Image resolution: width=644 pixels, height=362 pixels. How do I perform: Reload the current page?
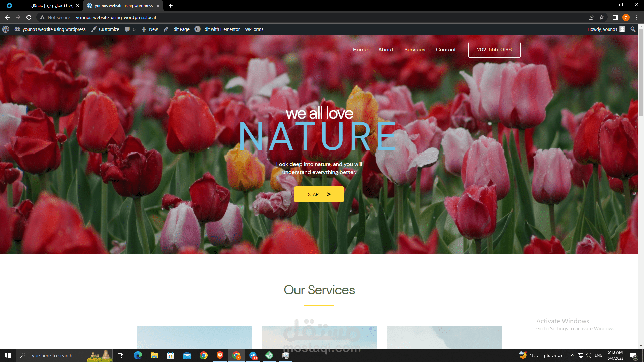29,17
